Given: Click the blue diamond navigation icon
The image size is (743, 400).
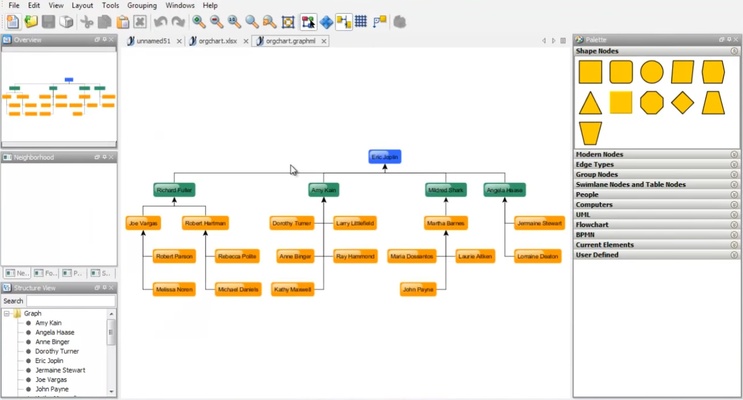Looking at the screenshot, I should (326, 22).
